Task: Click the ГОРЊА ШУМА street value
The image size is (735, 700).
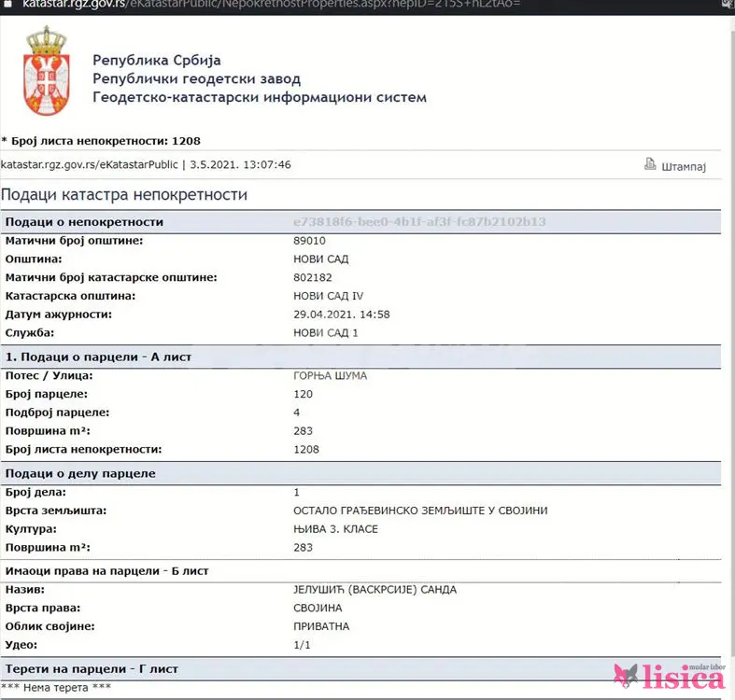Action: (330, 375)
